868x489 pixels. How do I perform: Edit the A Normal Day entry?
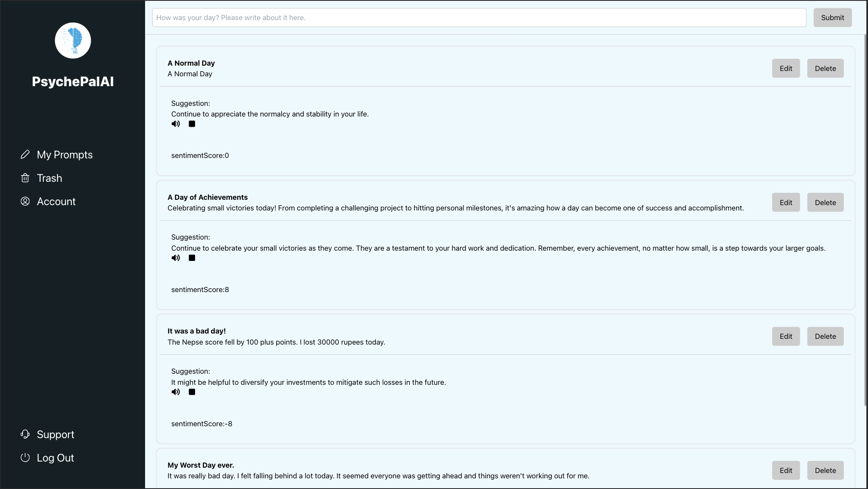click(786, 69)
